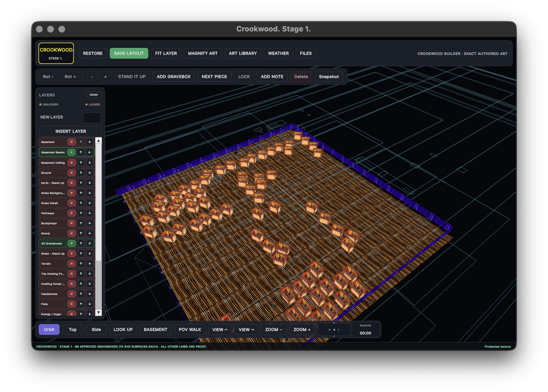Click the New Layer name input

coord(92,118)
